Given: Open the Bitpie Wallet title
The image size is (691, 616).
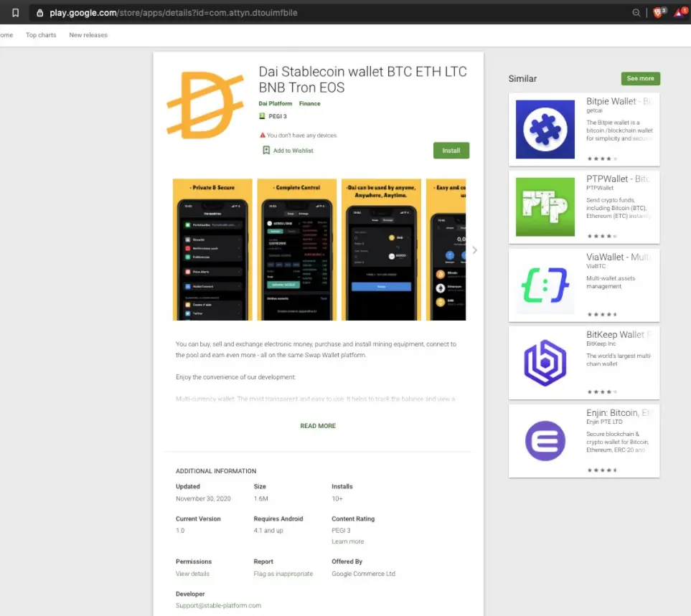Looking at the screenshot, I should 619,101.
